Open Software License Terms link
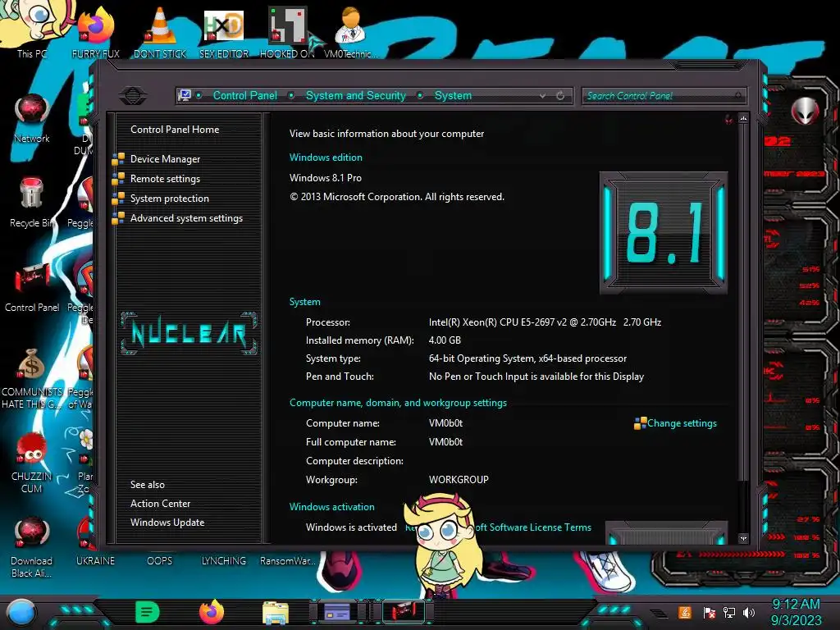This screenshot has width=840, height=630. tap(534, 527)
